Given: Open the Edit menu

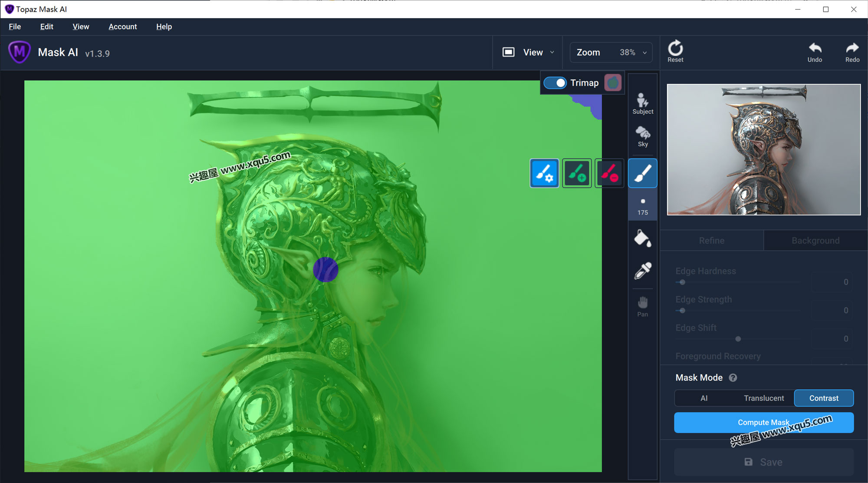Looking at the screenshot, I should point(46,26).
